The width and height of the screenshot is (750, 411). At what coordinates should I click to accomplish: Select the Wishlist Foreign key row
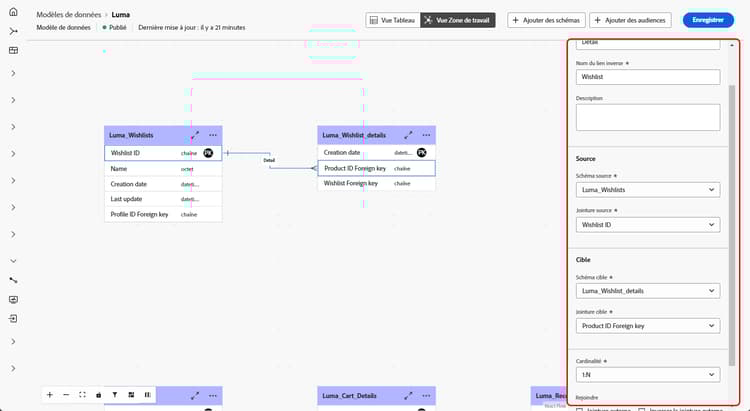tap(376, 183)
